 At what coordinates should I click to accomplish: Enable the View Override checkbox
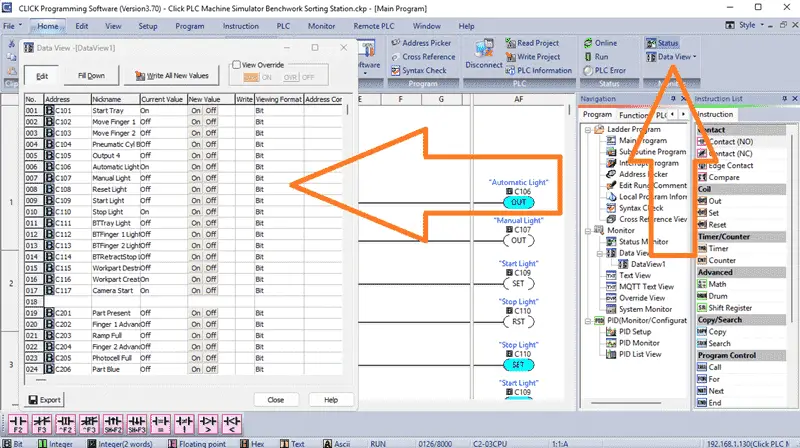(x=236, y=65)
